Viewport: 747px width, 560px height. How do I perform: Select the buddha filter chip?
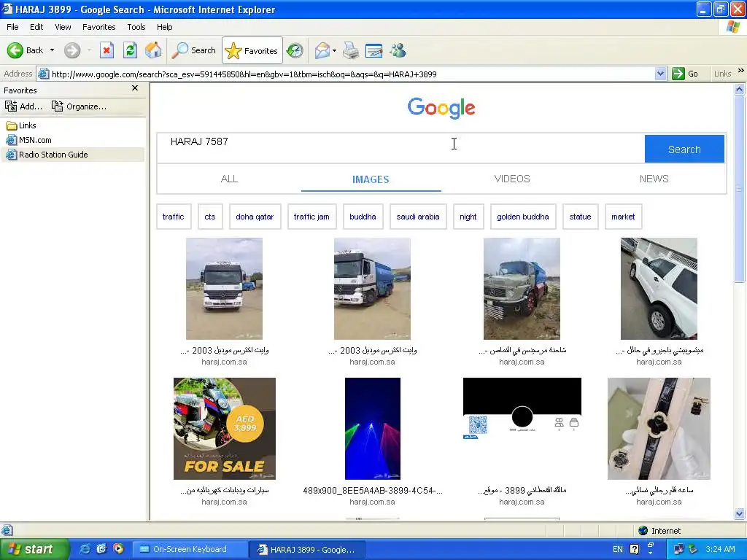click(x=363, y=217)
